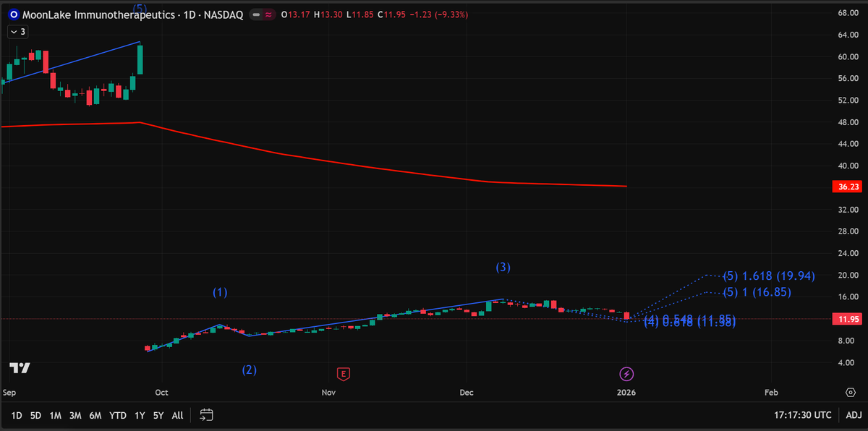Viewport: 868px width, 431px height.
Task: Open the go to date calendar icon
Action: click(206, 415)
